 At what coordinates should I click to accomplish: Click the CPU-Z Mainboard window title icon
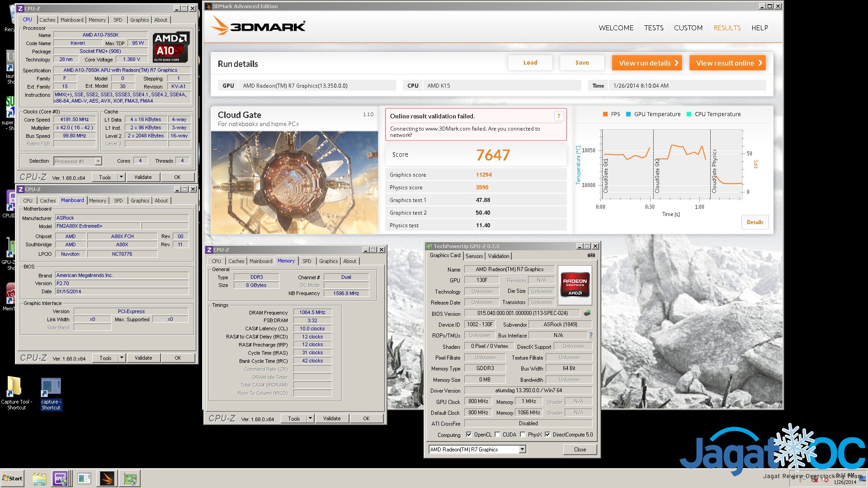point(21,189)
